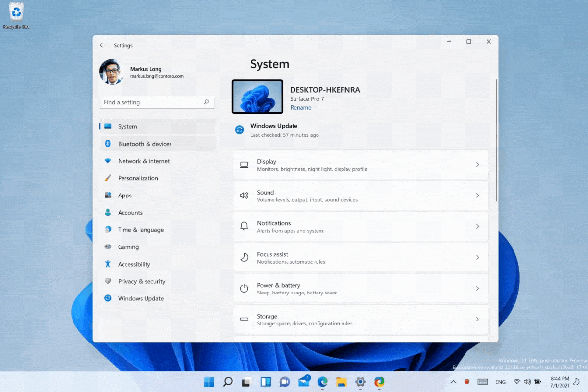
Task: Open Sound settings card
Action: [361, 196]
